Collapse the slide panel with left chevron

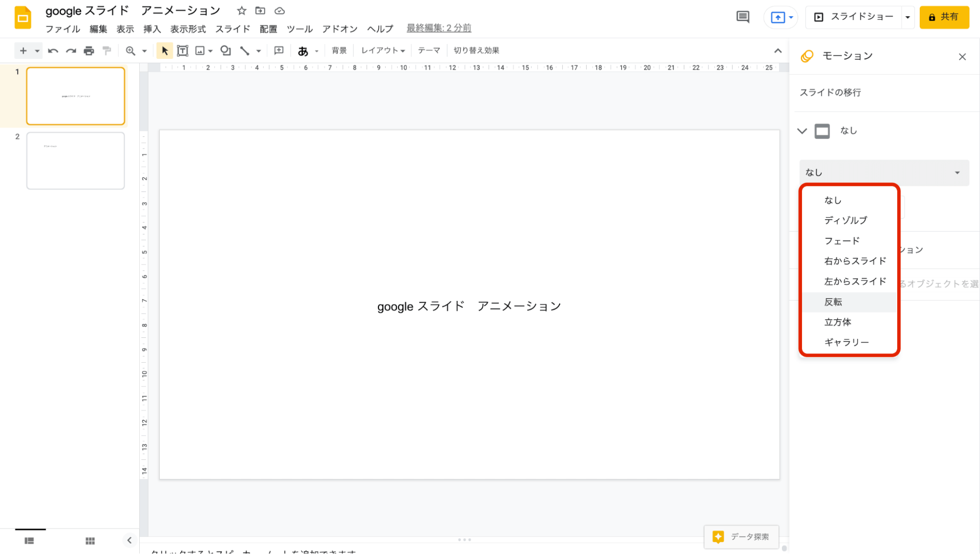[x=129, y=540]
